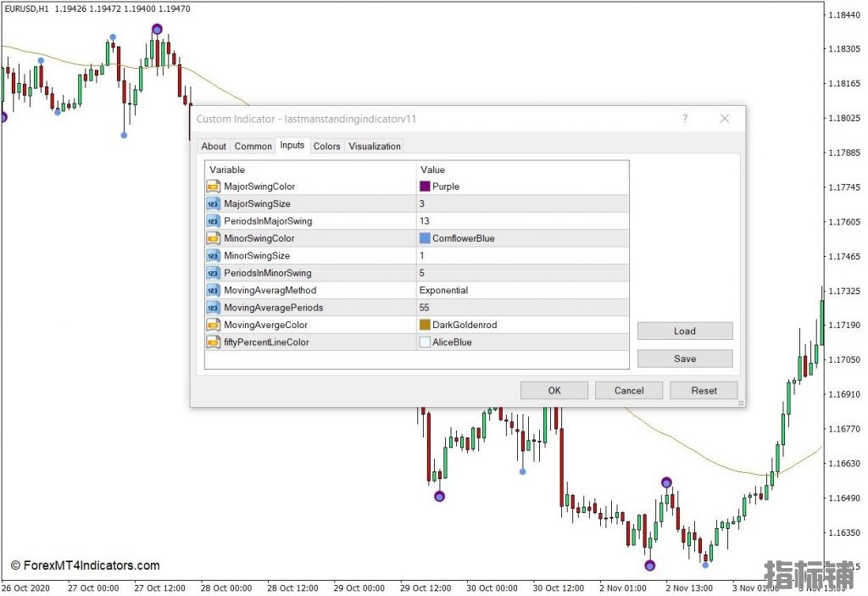Click the MinorSwingColor variable icon
This screenshot has height=596, width=868.
coord(213,238)
